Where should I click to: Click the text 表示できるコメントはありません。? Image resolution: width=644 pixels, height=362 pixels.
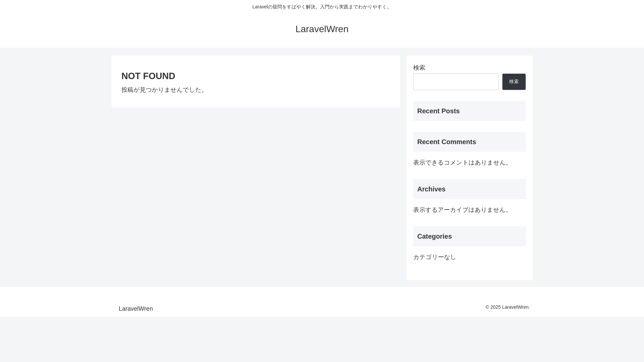click(462, 163)
